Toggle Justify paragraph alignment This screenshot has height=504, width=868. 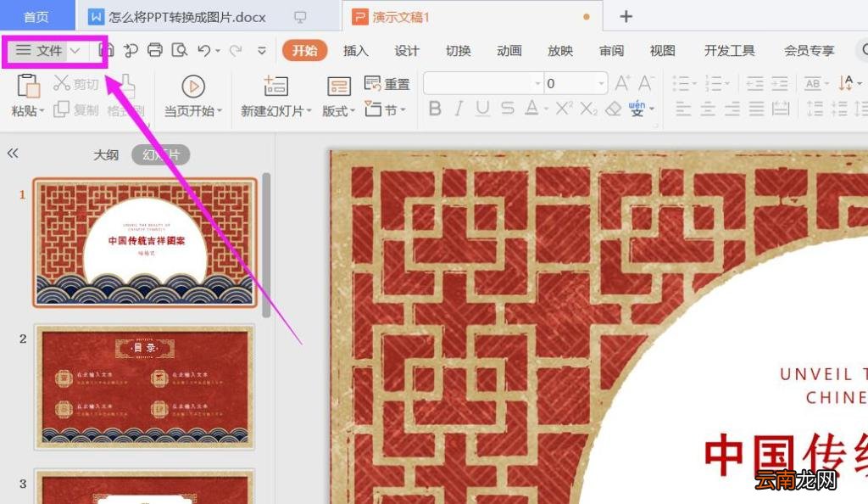[x=757, y=109]
